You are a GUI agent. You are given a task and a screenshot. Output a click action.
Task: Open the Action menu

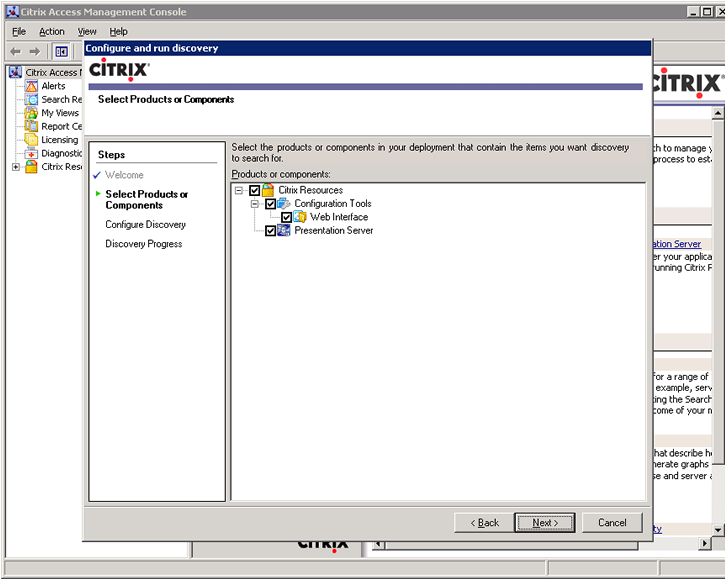52,31
